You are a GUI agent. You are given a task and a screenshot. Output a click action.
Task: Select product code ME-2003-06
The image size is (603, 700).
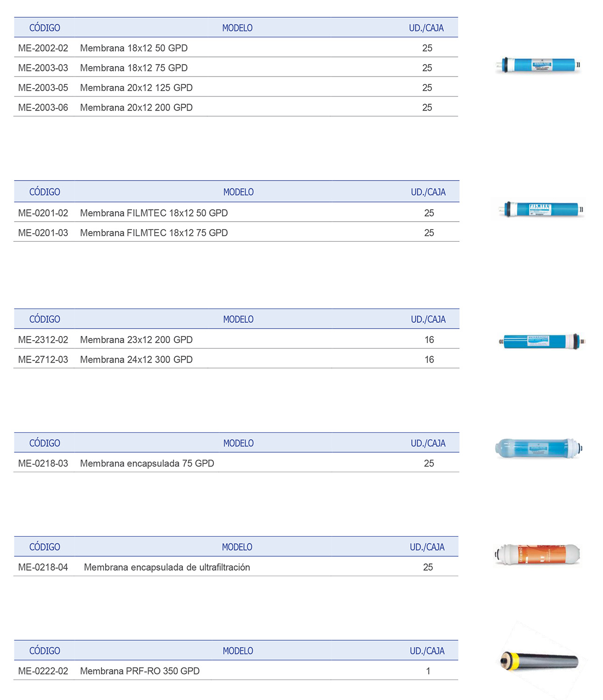pos(43,107)
